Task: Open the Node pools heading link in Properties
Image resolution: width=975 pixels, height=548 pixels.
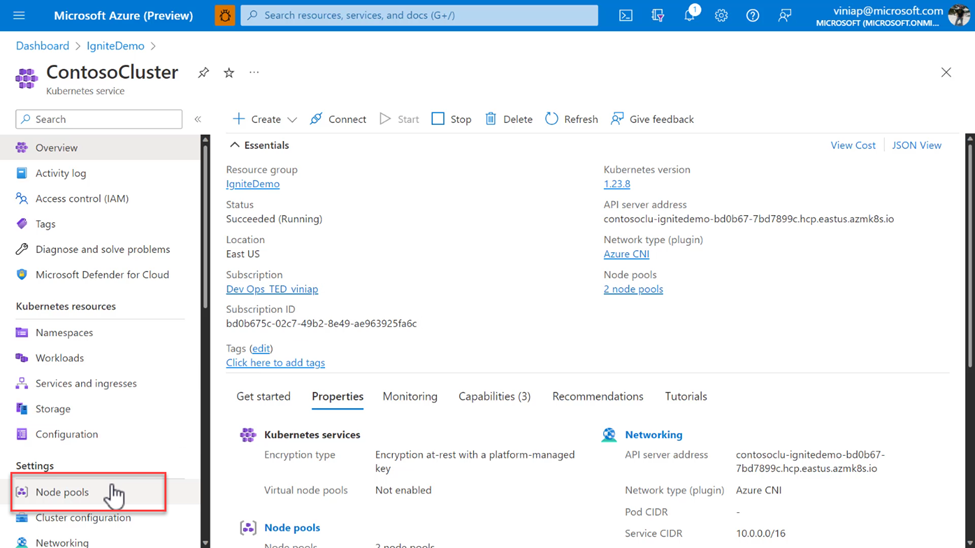Action: [x=292, y=527]
